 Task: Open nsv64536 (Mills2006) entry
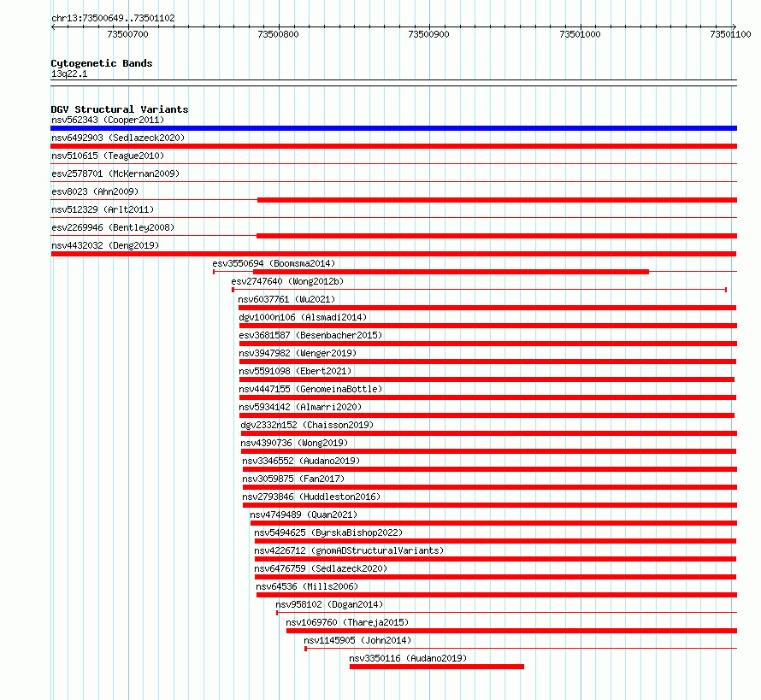coord(307,586)
